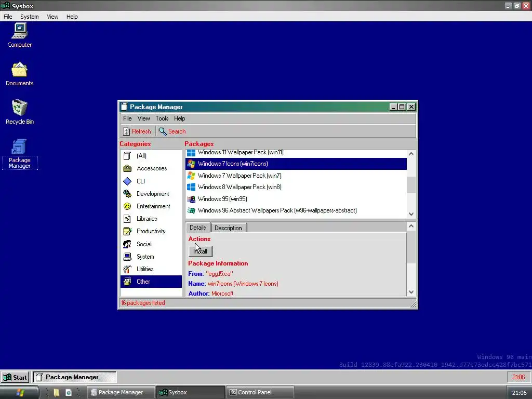Click the Windows 96 Start button
532x399 pixels.
click(x=15, y=377)
